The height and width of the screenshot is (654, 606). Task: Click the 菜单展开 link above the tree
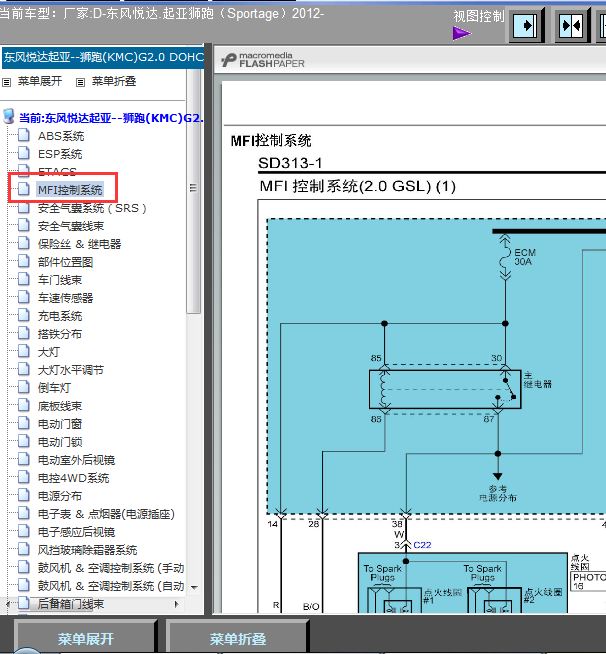40,81
